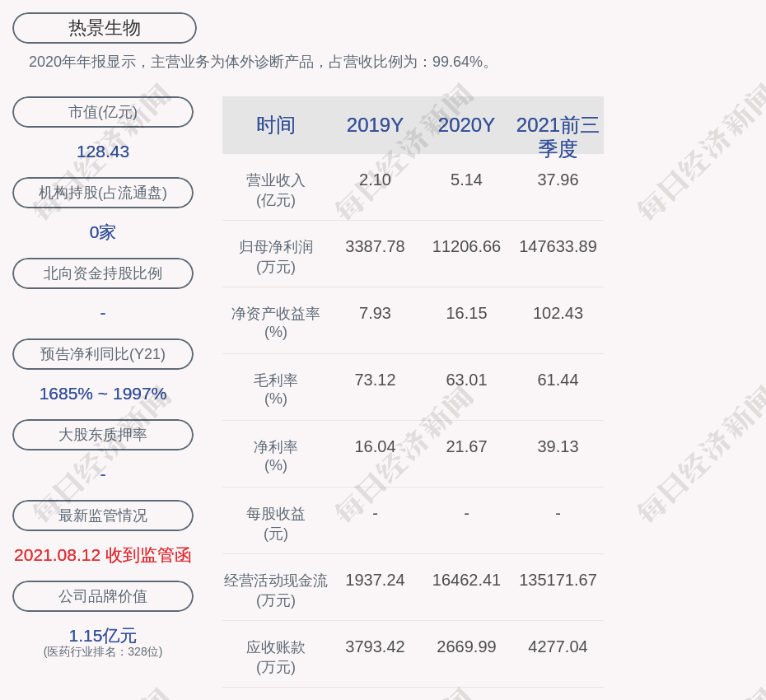Click the cash flow value 135171.67
766x700 pixels.
click(558, 580)
